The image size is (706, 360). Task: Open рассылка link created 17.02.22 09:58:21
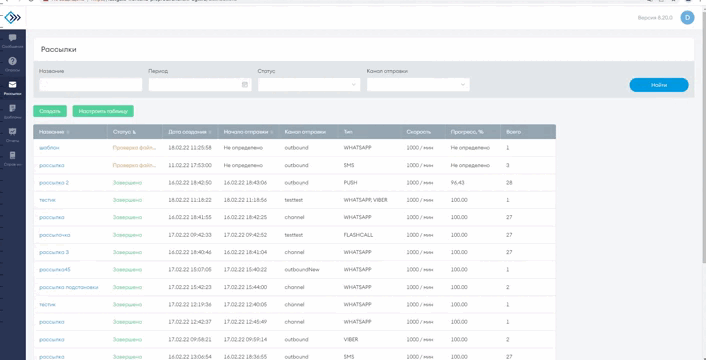pyautogui.click(x=52, y=339)
